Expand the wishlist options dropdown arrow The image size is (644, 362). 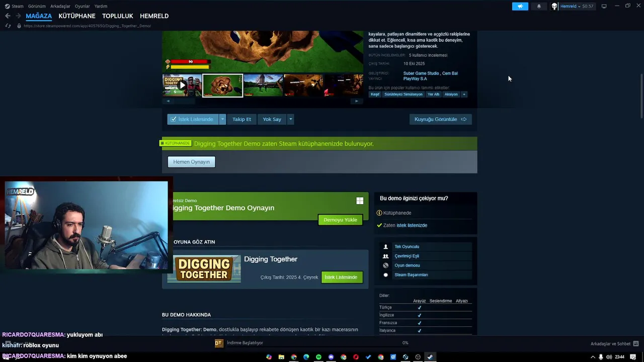pos(222,119)
